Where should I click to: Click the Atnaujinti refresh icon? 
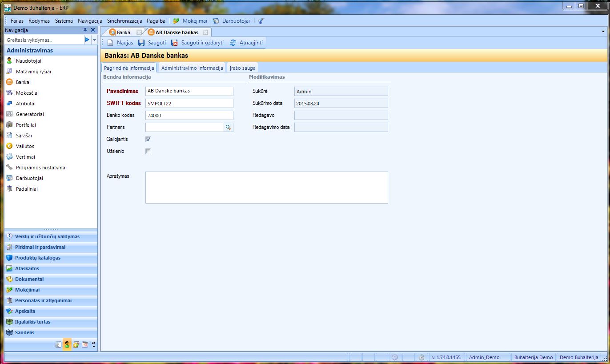[233, 43]
